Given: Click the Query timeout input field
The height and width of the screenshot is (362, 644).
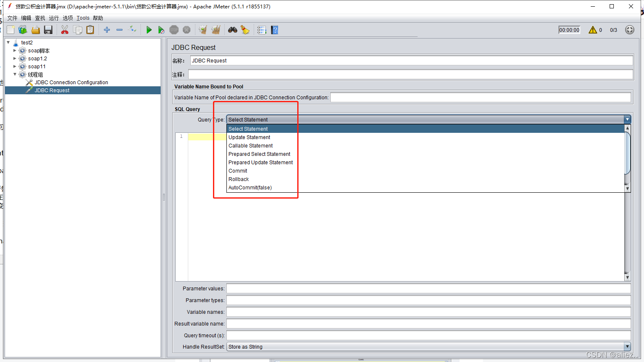Looking at the screenshot, I should point(428,335).
